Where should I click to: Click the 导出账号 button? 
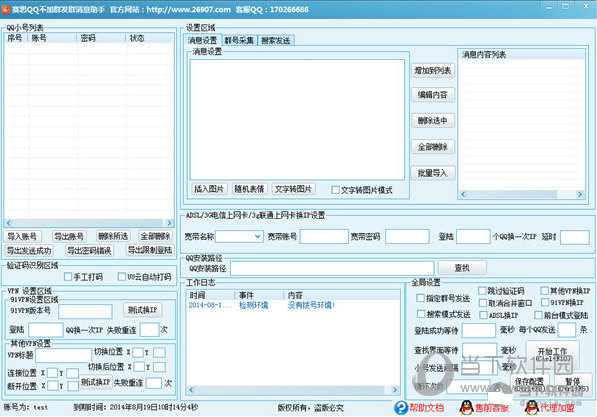point(69,236)
